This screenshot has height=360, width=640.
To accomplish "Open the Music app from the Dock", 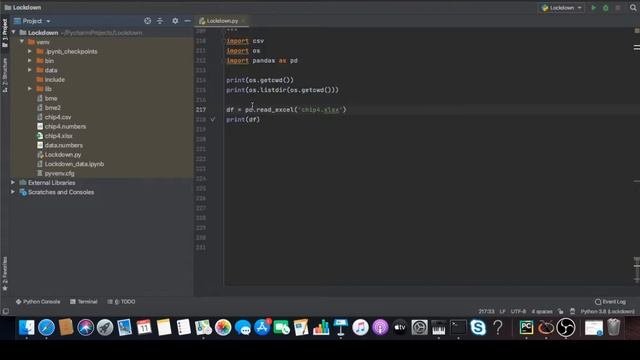I will click(360, 327).
